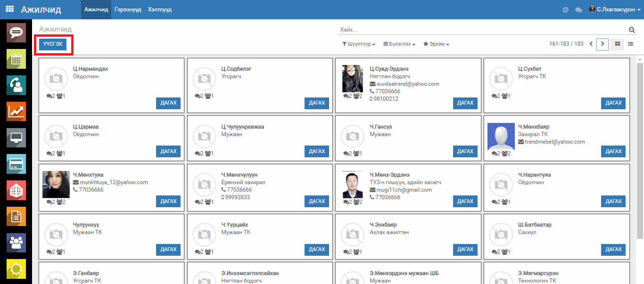644x284 pixels.
Task: Switch to list view
Action: pos(630,44)
